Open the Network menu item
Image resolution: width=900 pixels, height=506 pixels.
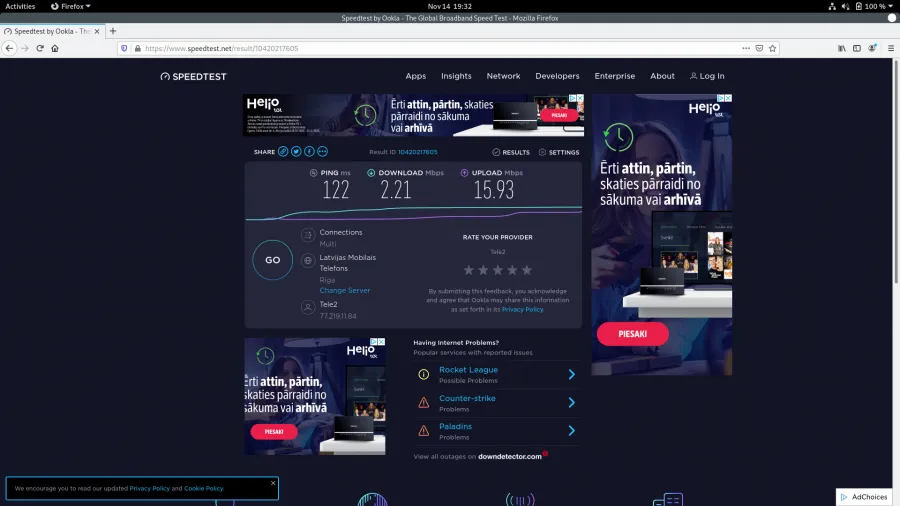[503, 76]
